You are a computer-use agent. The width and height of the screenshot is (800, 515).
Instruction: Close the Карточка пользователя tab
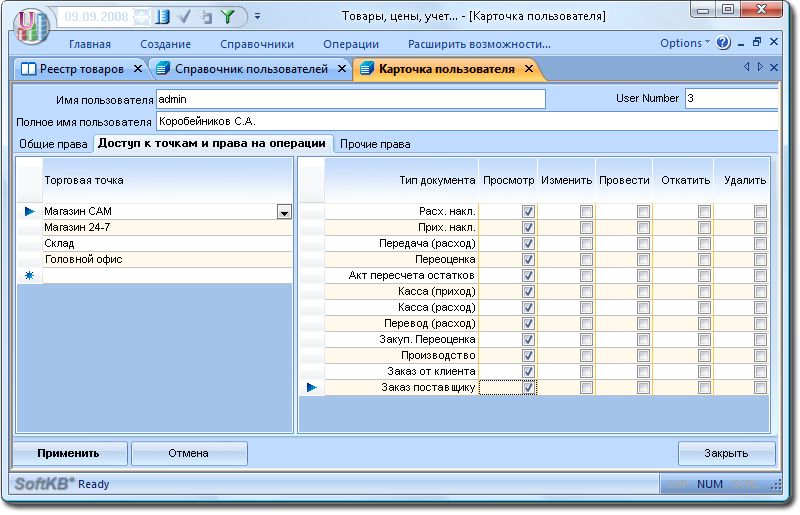(529, 68)
